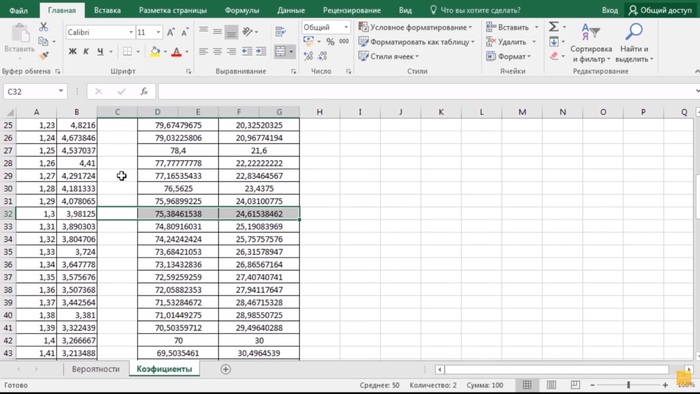This screenshot has width=700, height=394.
Task: Select cell D27 containing 78,4
Action: click(x=178, y=150)
